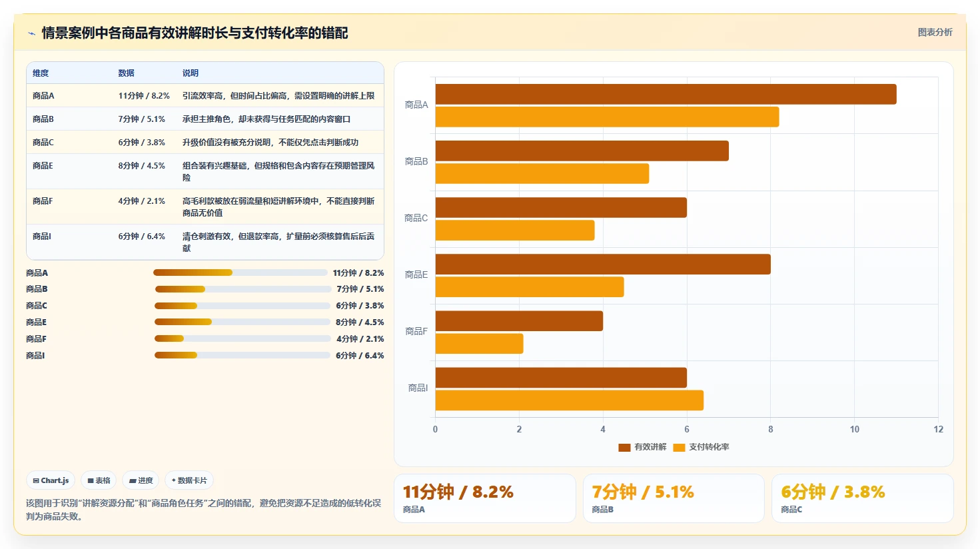Click table cell 6分钟 / 6.4%
Screen dimensions: 980x549
pos(142,237)
